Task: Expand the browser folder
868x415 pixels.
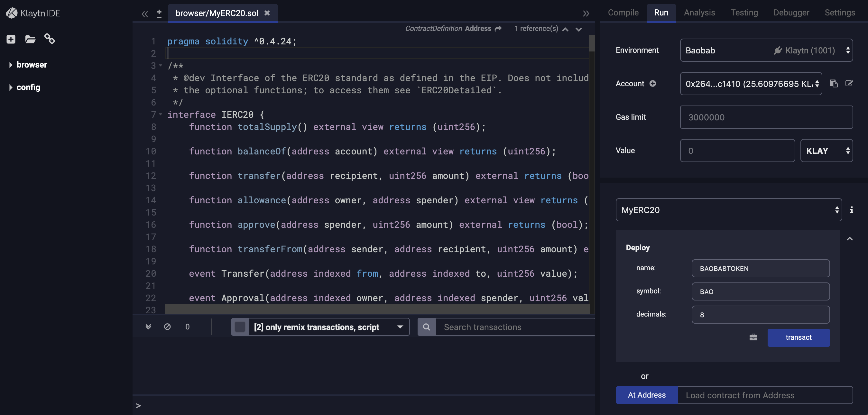Action: (10, 65)
